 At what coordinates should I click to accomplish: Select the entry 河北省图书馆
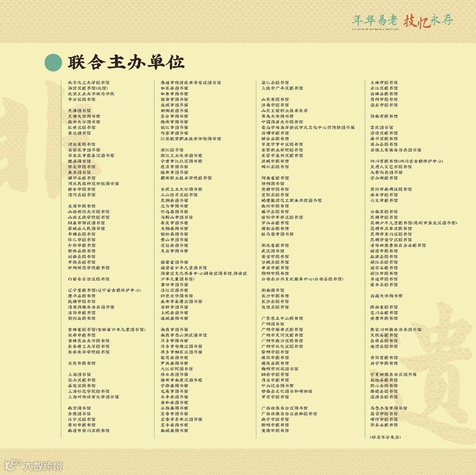[82, 144]
